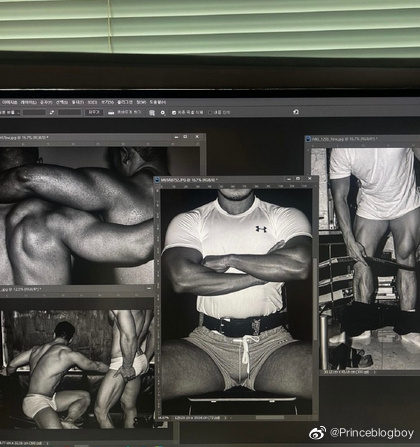Open the Filter (필터) menu
The image size is (420, 447).
pos(78,102)
